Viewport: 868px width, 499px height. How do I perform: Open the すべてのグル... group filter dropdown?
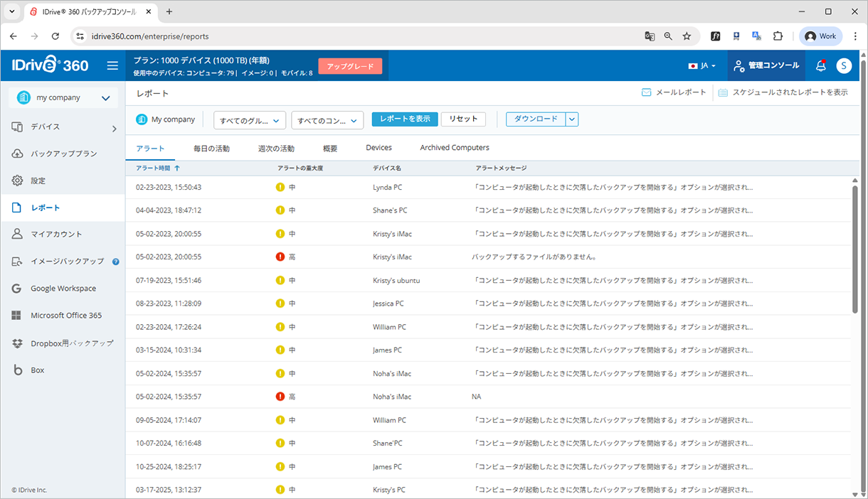coord(249,120)
